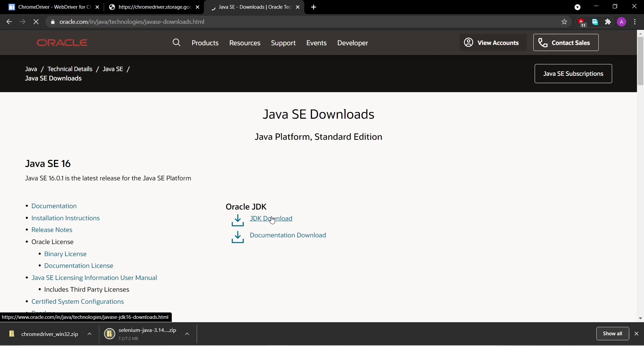The width and height of the screenshot is (644, 346).
Task: Click Show all downloads button
Action: pyautogui.click(x=612, y=334)
